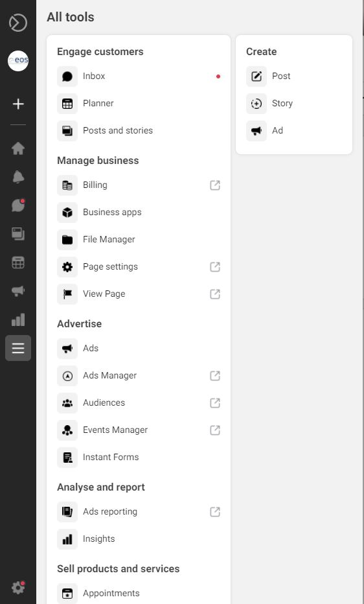Click the Meta Business Suite logo
Image resolution: width=364 pixels, height=604 pixels.
tap(18, 23)
